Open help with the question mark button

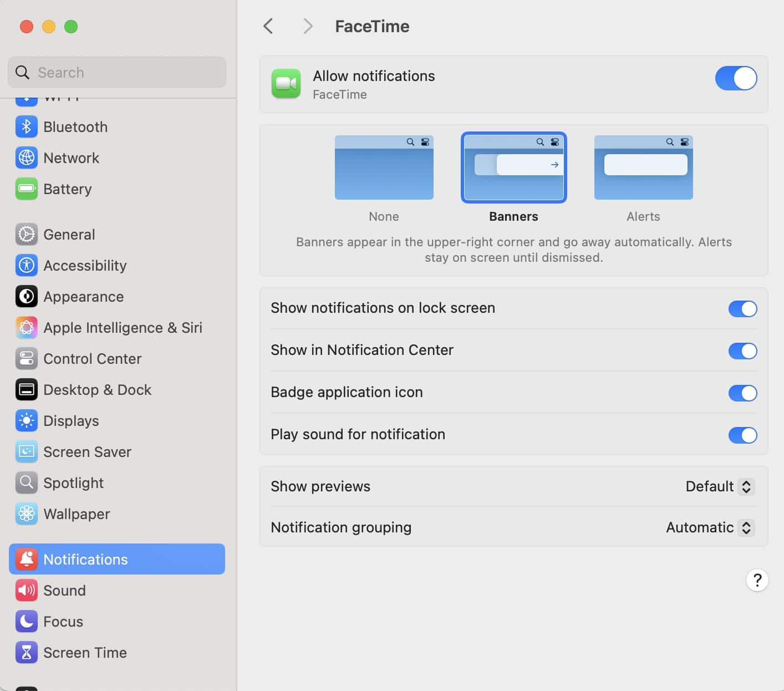click(x=757, y=580)
